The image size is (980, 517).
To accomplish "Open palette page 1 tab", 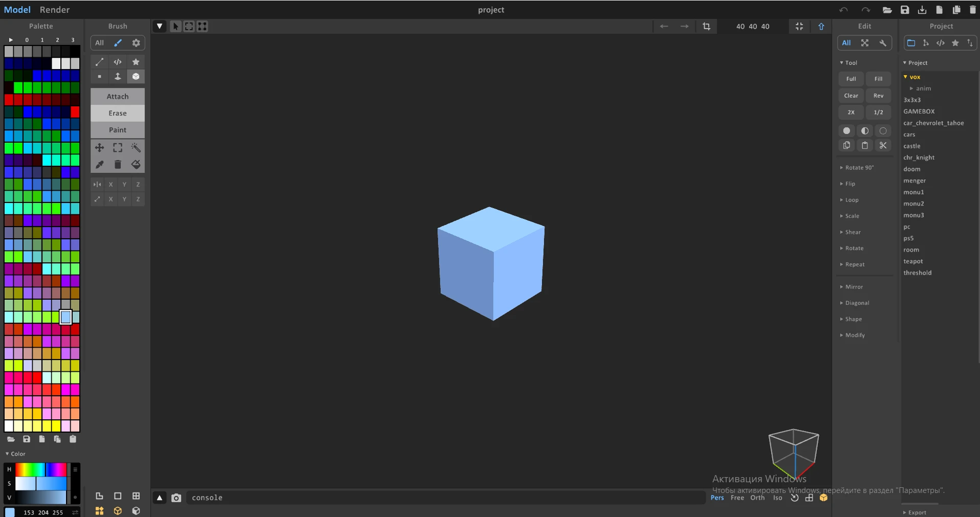I will click(42, 40).
